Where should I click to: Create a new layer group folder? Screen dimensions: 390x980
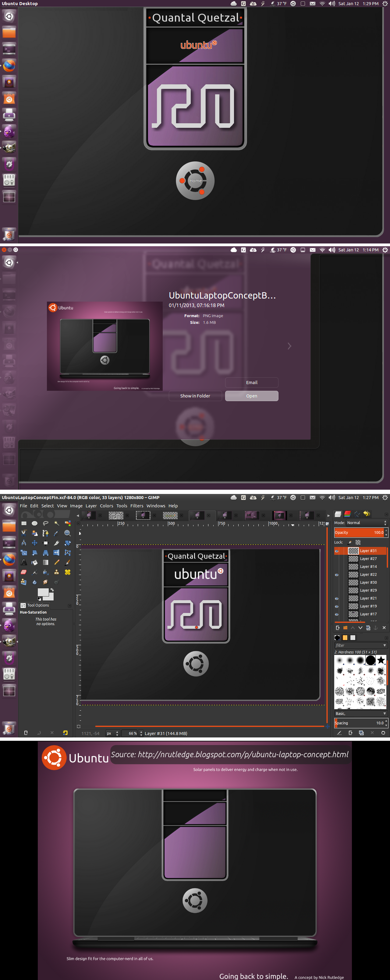(x=345, y=628)
